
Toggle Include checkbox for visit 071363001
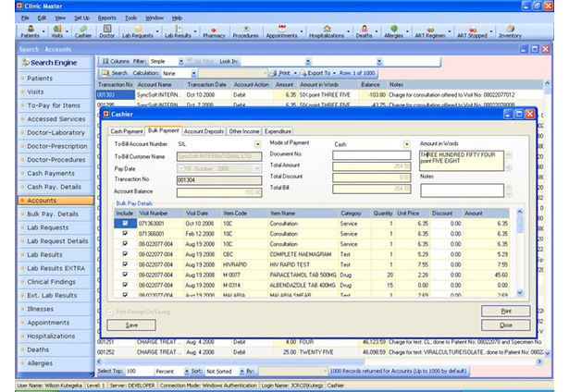pyautogui.click(x=125, y=224)
